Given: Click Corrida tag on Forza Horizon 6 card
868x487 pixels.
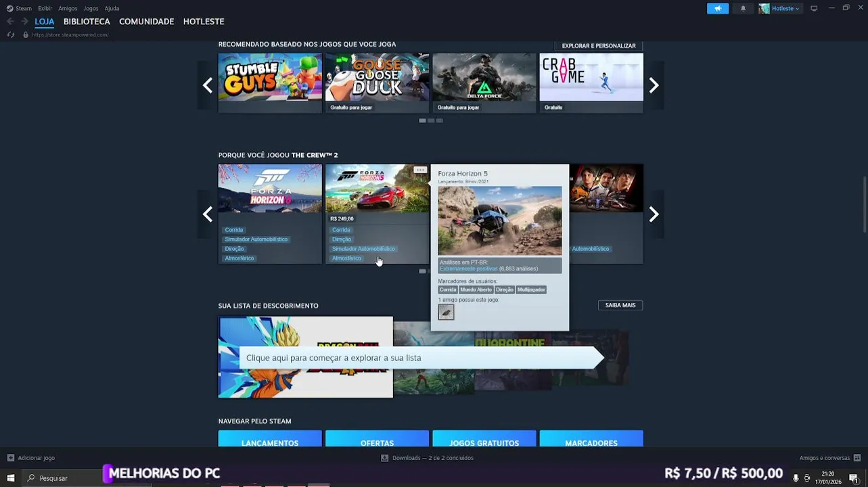Looking at the screenshot, I should tap(234, 230).
